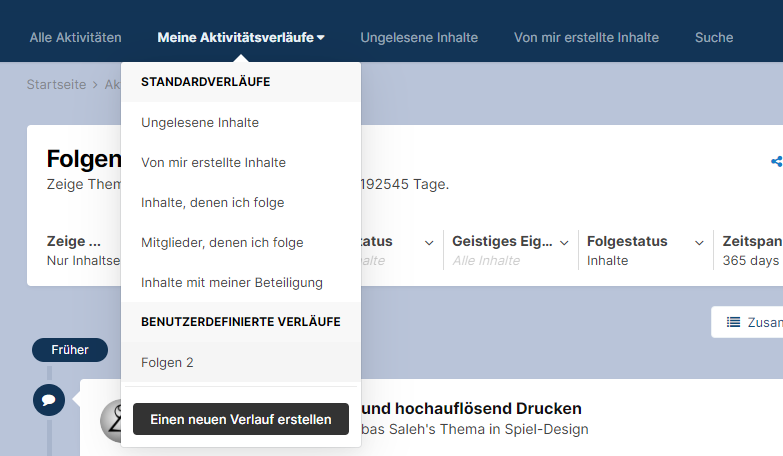
Task: Click the list icon on the Zusam... button
Action: pos(733,322)
